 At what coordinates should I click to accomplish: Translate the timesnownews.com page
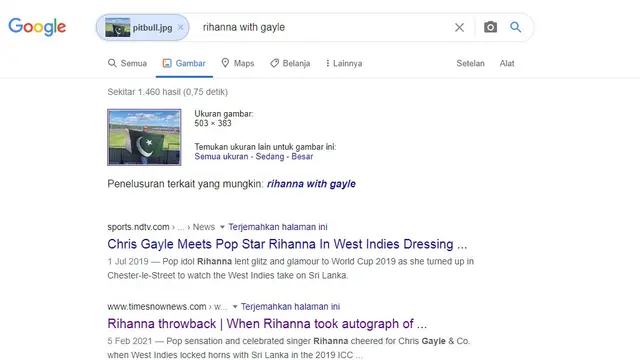pos(290,307)
